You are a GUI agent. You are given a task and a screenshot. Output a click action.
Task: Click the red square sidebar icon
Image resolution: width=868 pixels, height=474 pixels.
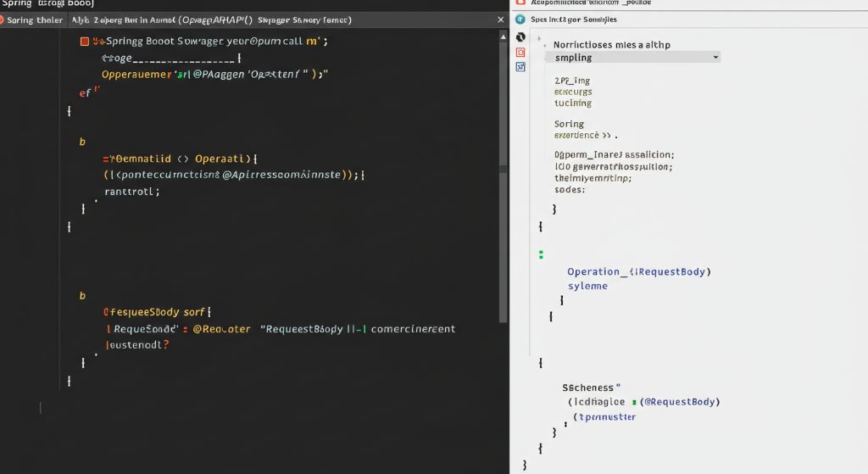point(520,52)
